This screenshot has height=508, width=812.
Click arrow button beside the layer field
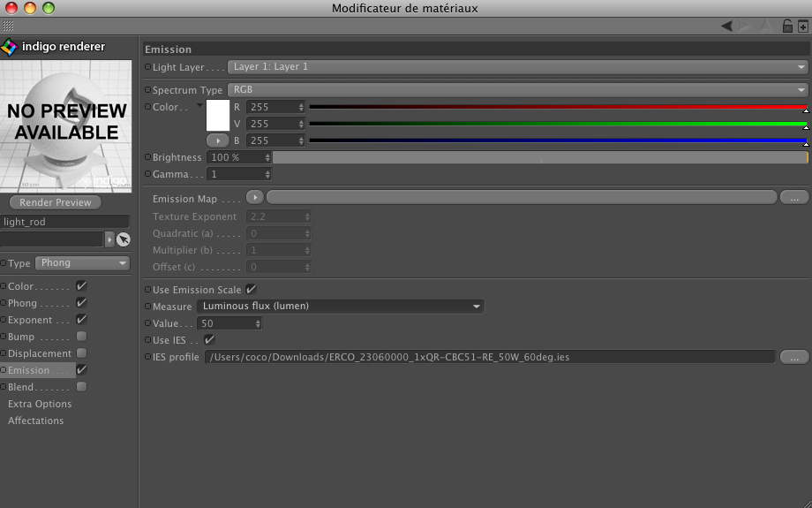click(x=109, y=239)
